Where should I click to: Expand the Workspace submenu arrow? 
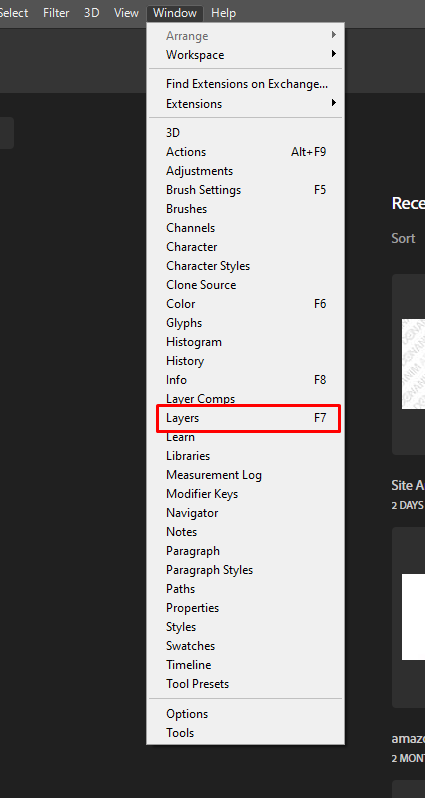(334, 54)
